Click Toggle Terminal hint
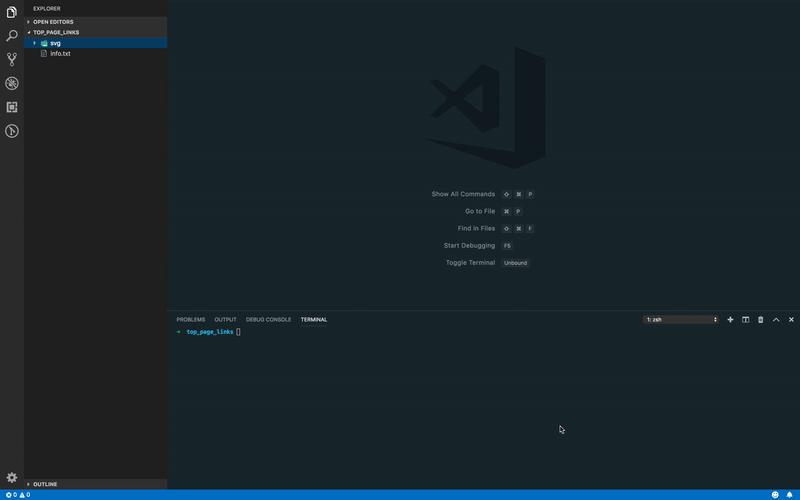 [470, 263]
